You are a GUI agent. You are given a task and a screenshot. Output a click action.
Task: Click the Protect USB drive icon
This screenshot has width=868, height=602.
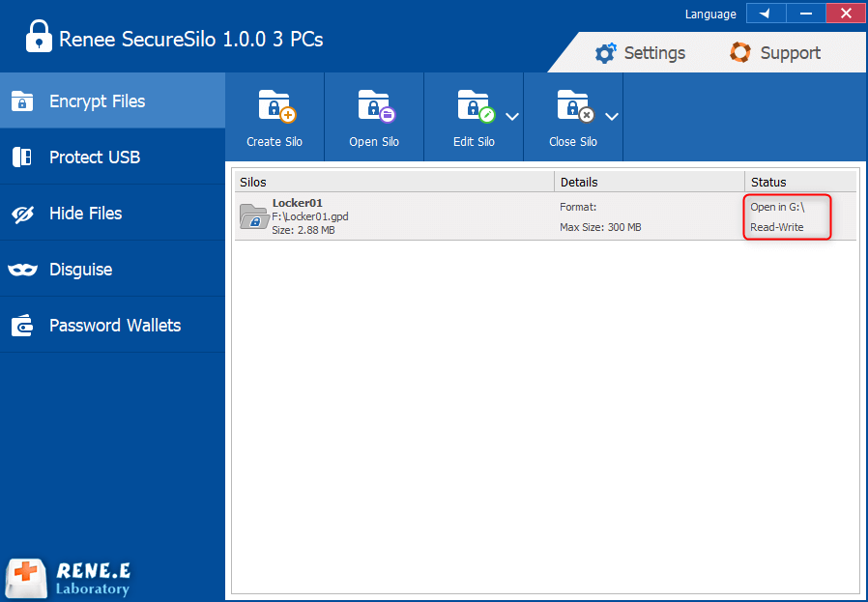pyautogui.click(x=22, y=158)
